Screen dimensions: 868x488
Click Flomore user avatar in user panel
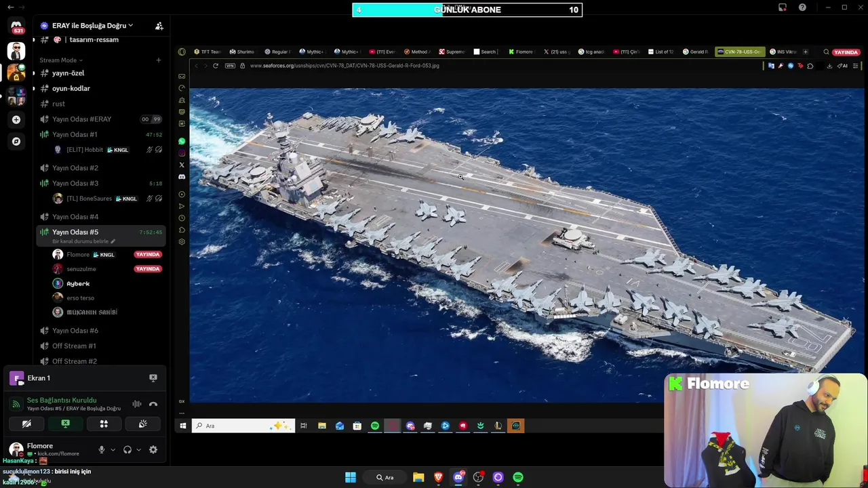coord(16,449)
